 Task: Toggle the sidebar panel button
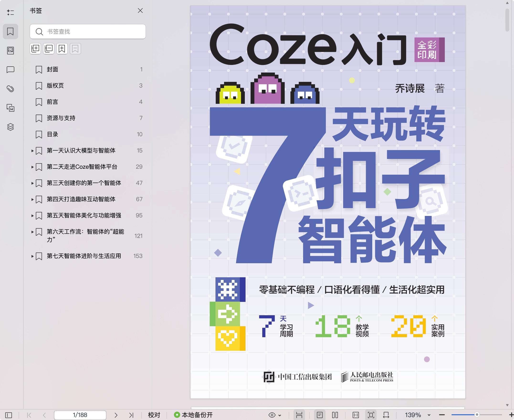pos(8,415)
